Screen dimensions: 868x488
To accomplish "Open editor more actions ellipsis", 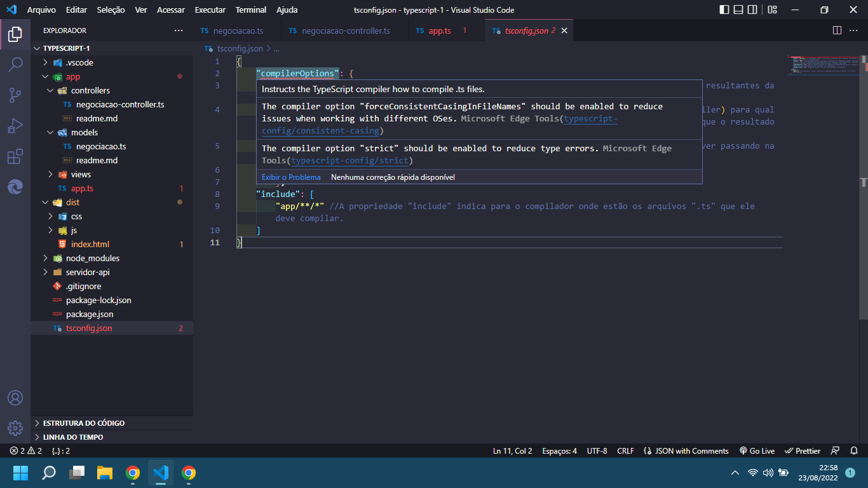I will click(x=855, y=30).
